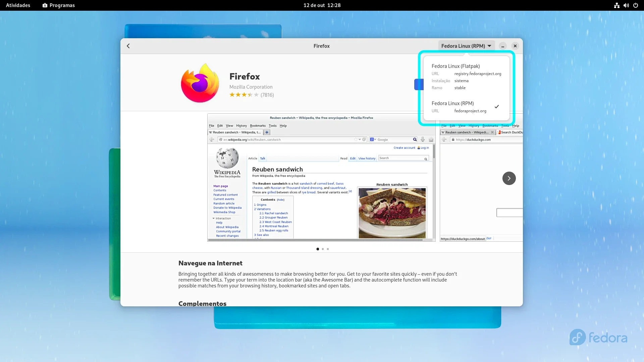Click the Navegue na Internet heading
This screenshot has width=644, height=362.
[x=210, y=263]
